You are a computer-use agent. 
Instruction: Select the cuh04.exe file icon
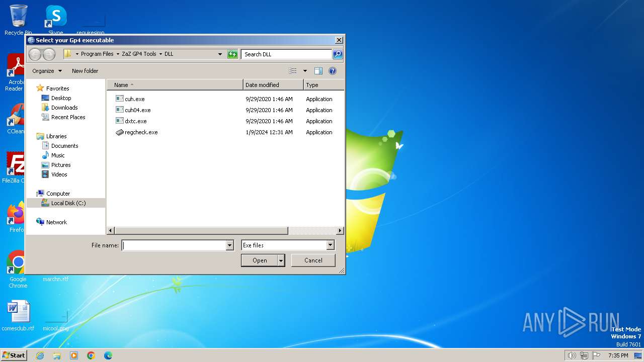[119, 110]
